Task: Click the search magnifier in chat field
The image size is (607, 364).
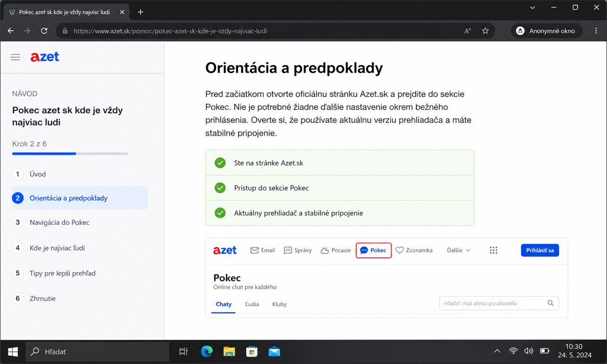Action: (550, 303)
